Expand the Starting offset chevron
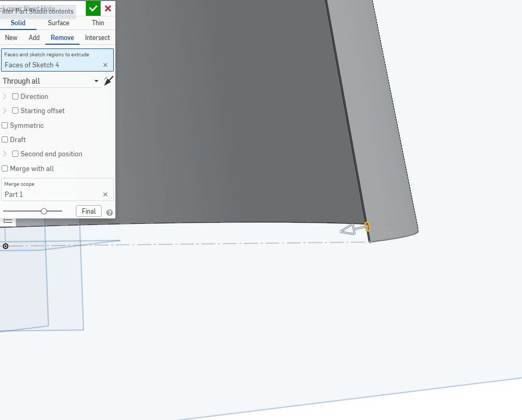 (x=5, y=111)
